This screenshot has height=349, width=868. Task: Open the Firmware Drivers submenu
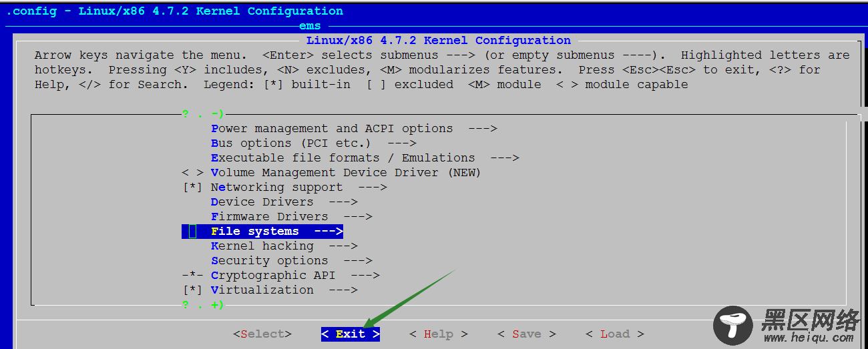pyautogui.click(x=292, y=217)
